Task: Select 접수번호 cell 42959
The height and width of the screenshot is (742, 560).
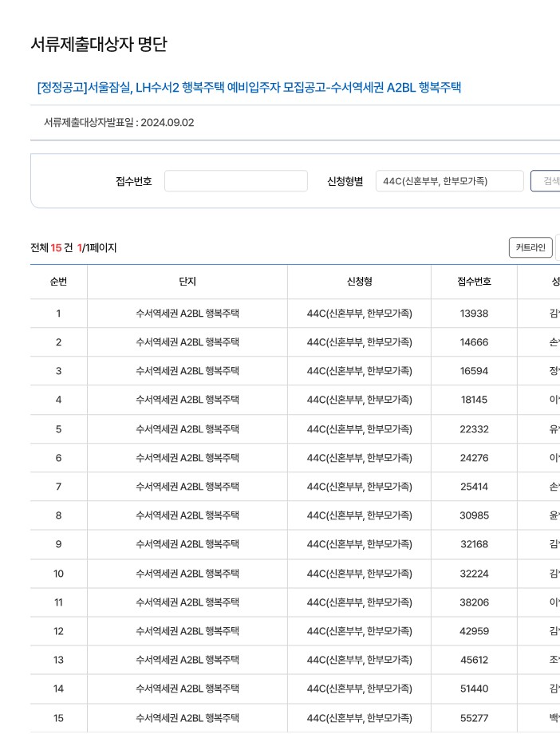Action: click(x=474, y=631)
